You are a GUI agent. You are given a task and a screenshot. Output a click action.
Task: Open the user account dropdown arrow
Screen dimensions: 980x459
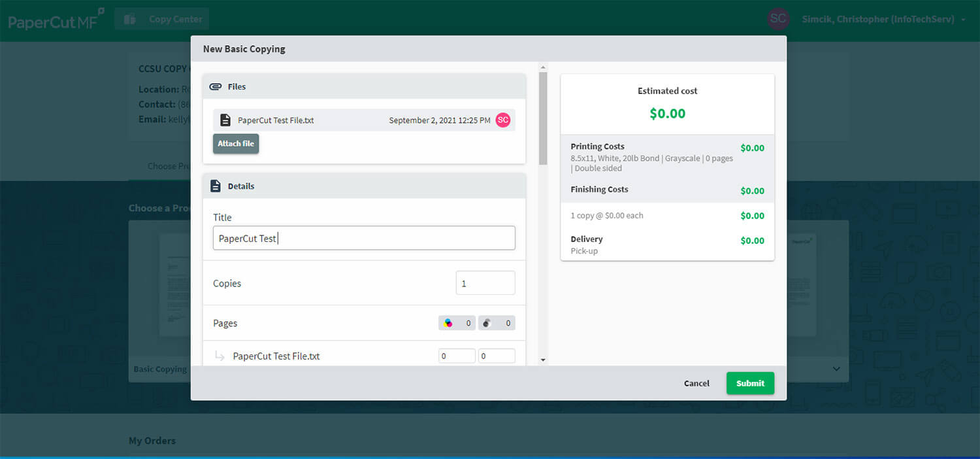(x=963, y=20)
